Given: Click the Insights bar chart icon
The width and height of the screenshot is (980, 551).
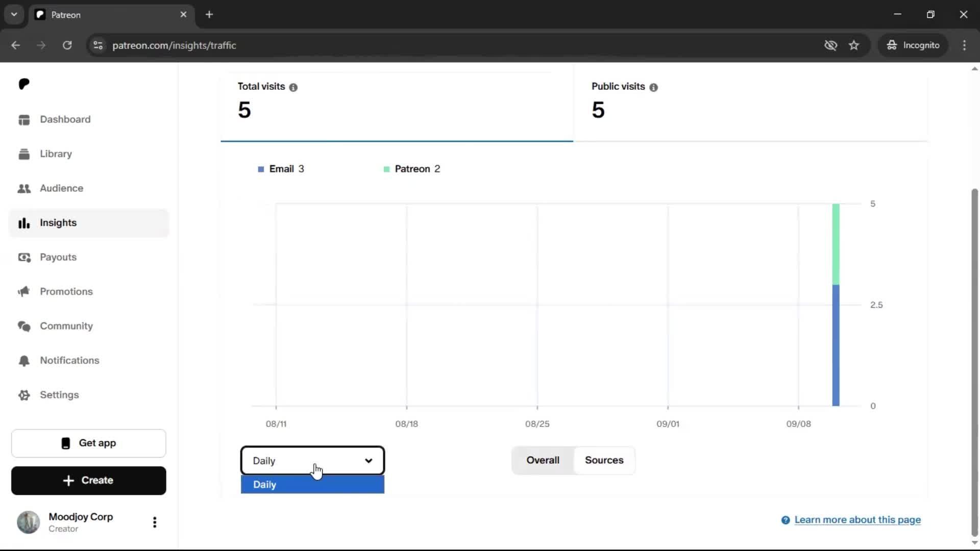Looking at the screenshot, I should tap(24, 223).
